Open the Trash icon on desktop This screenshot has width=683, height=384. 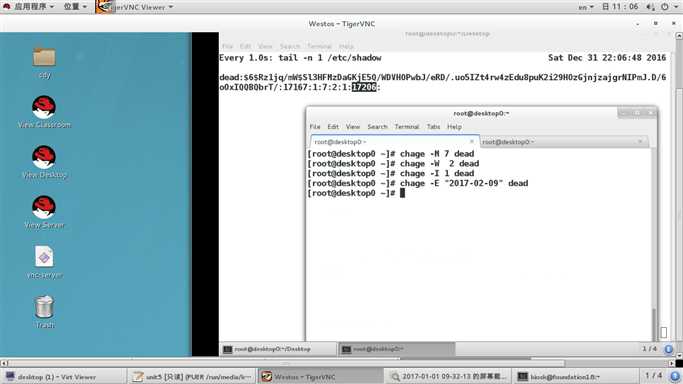(44, 312)
